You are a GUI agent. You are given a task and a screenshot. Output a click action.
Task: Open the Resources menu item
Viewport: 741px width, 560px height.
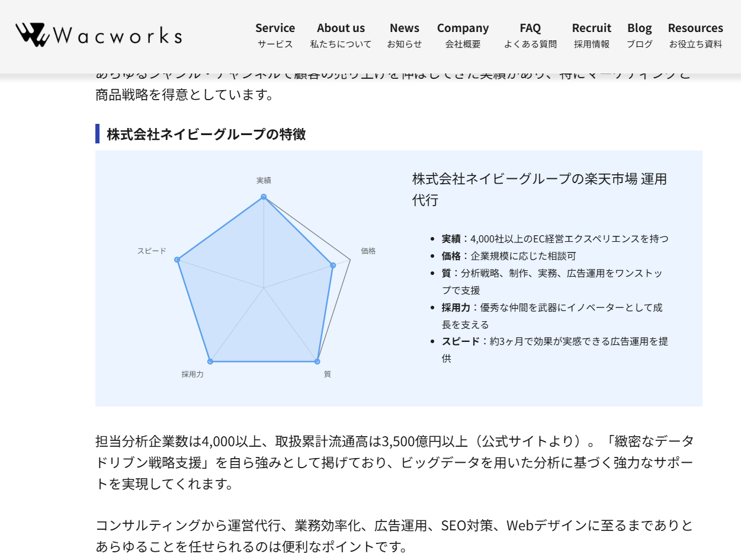click(695, 36)
